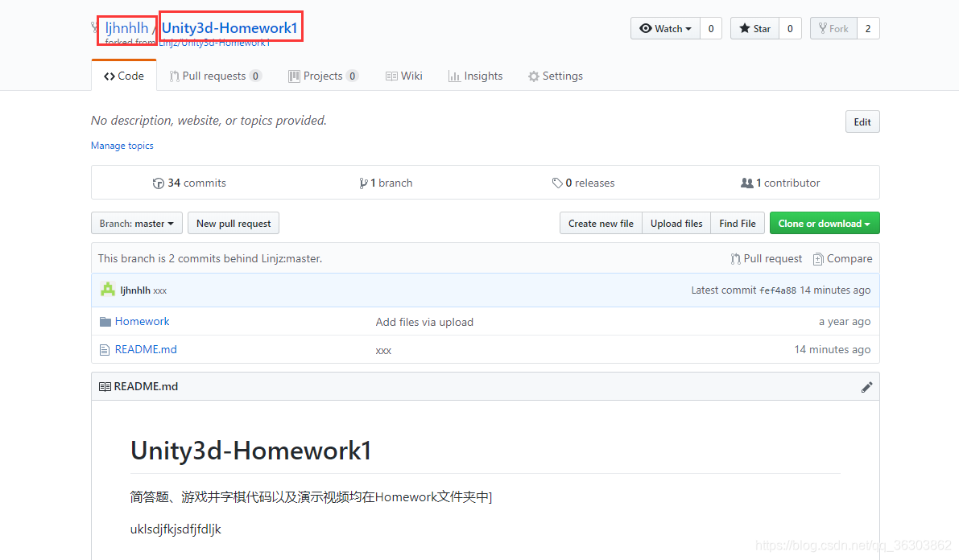Image resolution: width=959 pixels, height=560 pixels.
Task: Open ljhnhlh author name in latest commit
Action: [x=135, y=290]
